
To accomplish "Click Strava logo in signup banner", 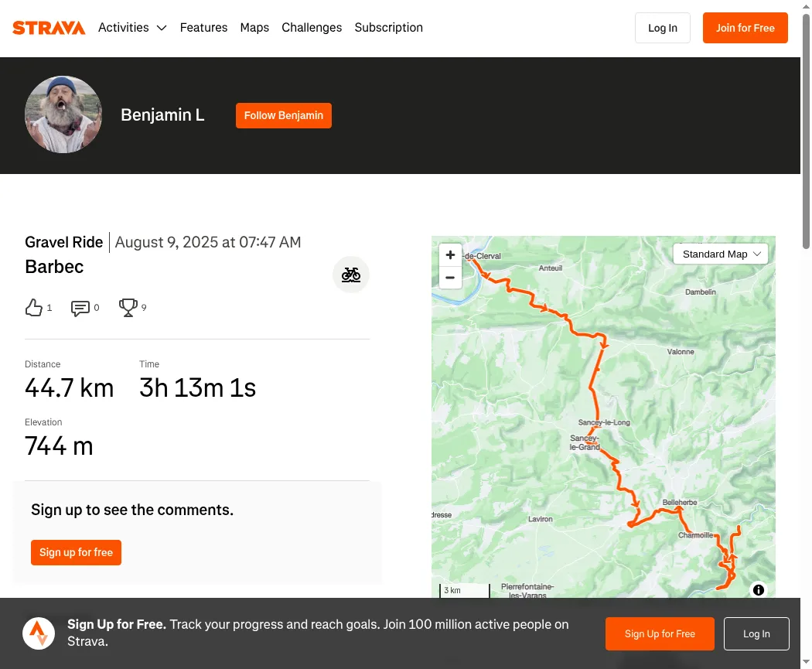I will [x=39, y=633].
